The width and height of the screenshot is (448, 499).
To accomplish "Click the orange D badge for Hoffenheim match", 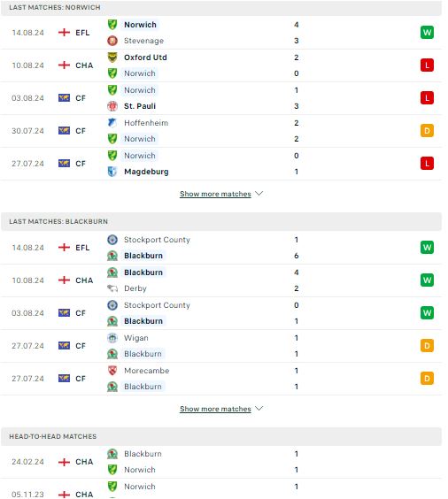I will tap(427, 131).
